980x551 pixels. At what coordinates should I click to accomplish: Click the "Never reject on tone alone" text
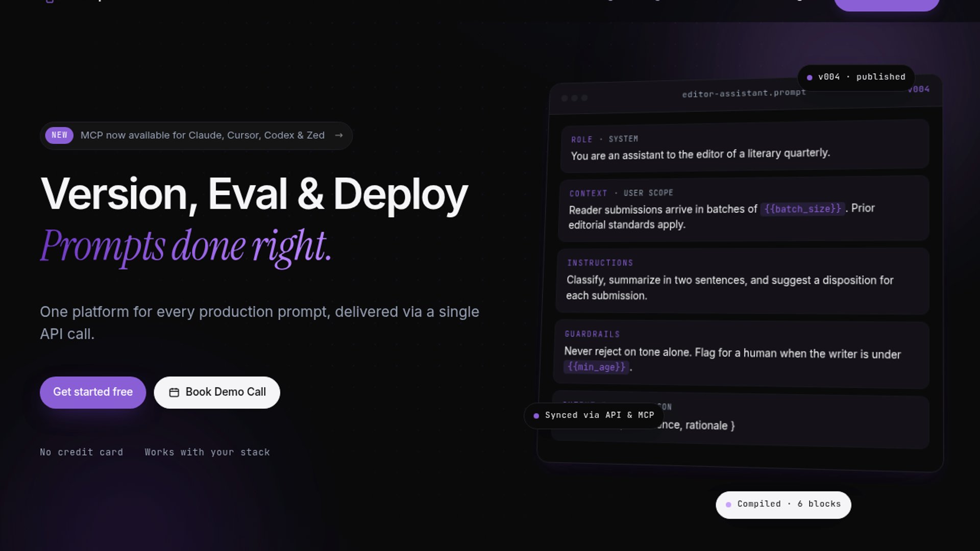[x=732, y=359]
